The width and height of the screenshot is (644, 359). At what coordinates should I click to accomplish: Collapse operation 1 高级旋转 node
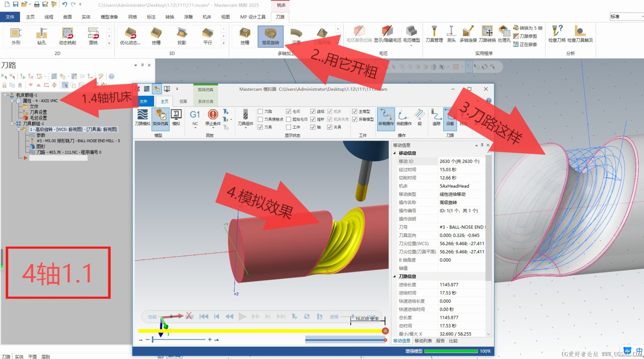[x=19, y=129]
